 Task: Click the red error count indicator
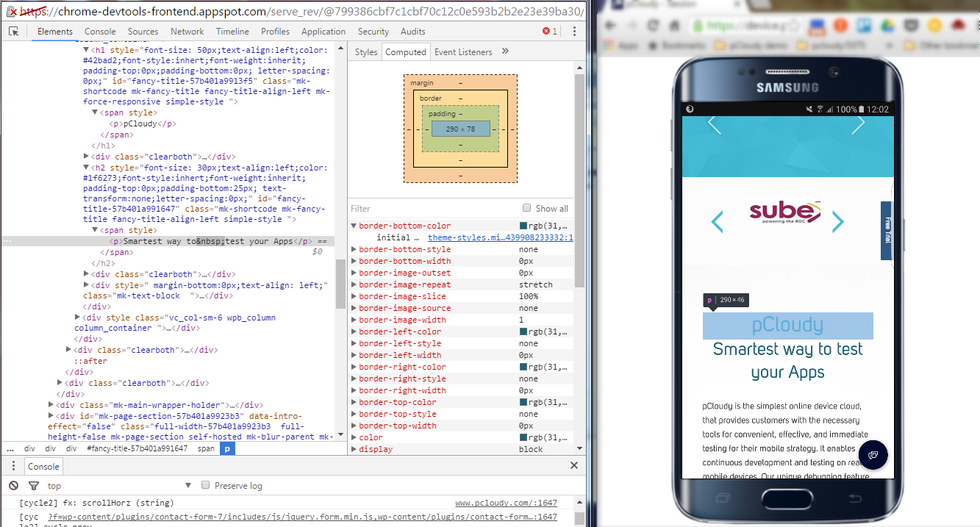[550, 32]
